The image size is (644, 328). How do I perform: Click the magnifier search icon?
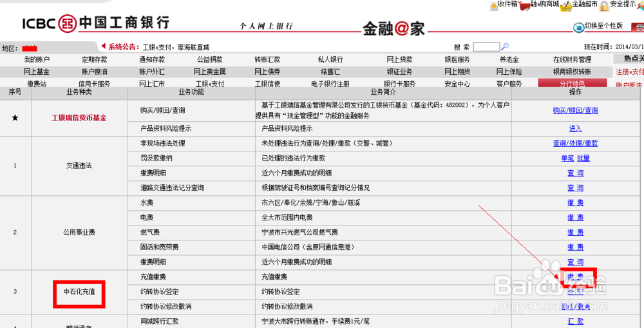click(505, 46)
